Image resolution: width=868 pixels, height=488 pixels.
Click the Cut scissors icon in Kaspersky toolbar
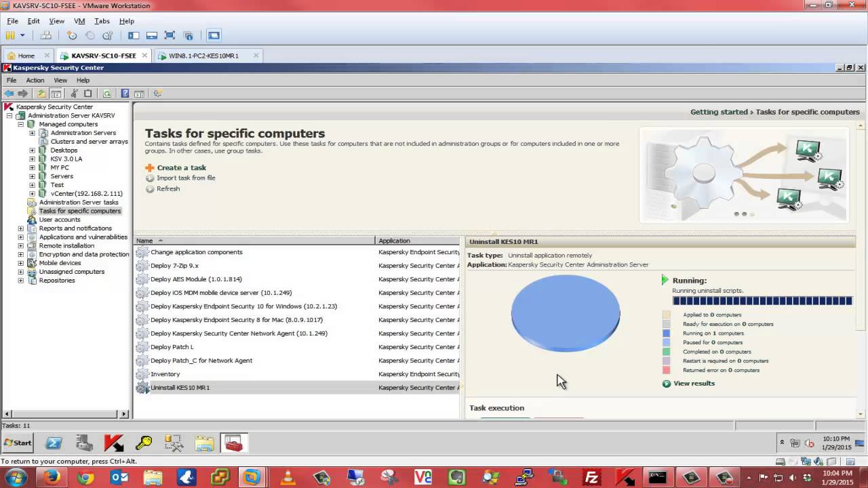74,94
